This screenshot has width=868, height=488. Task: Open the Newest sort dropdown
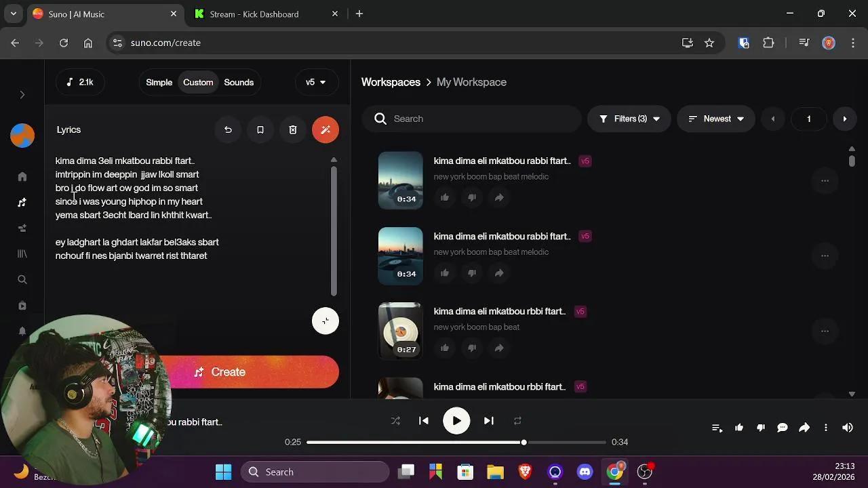point(716,119)
